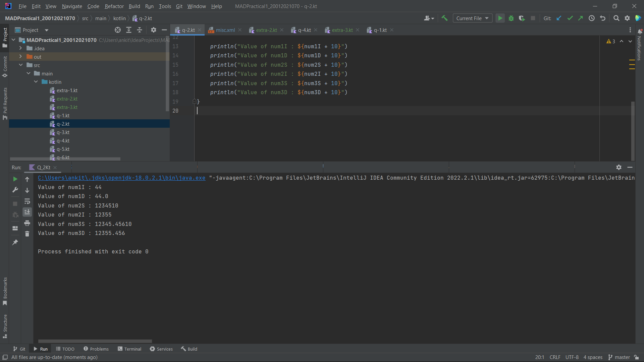Screen dimensions: 644x362
Task: Switch to the extra-2.kt editor tab
Action: [266, 30]
